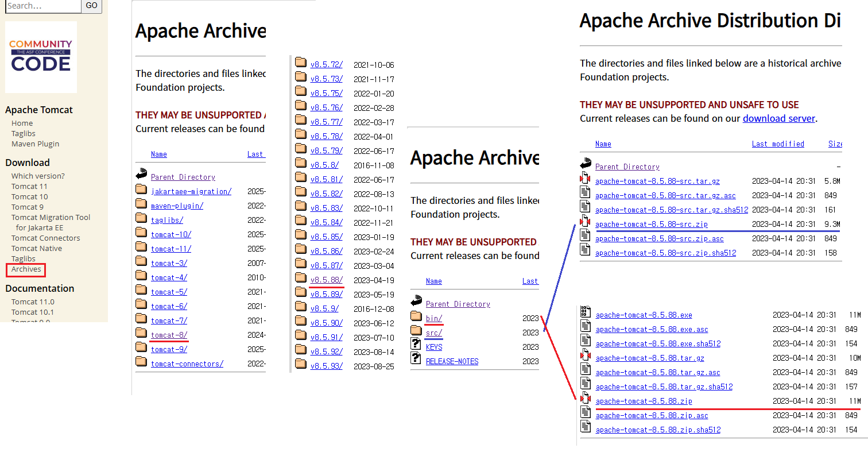
Task: Open the v8.5.87/ version directory
Action: tap(327, 266)
